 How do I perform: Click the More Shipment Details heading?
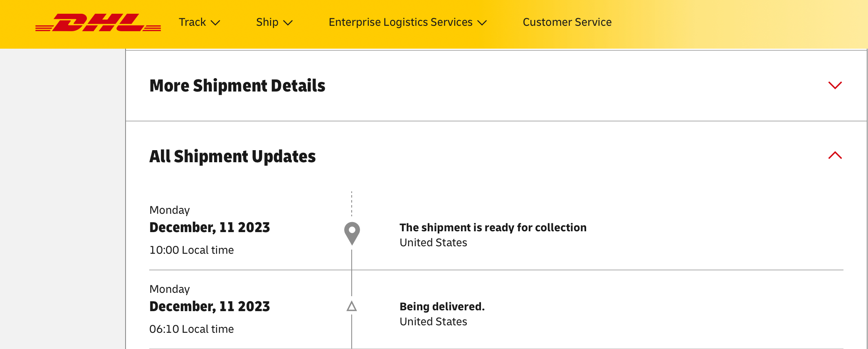click(237, 86)
